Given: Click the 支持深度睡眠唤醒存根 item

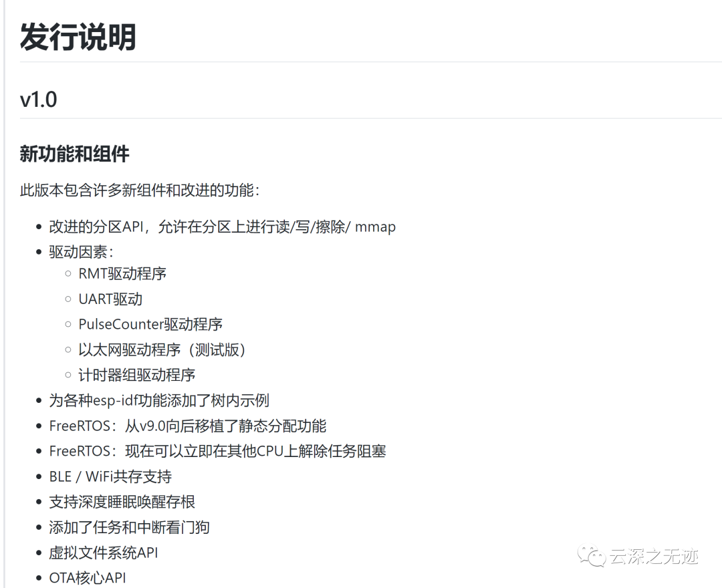Looking at the screenshot, I should (x=122, y=502).
